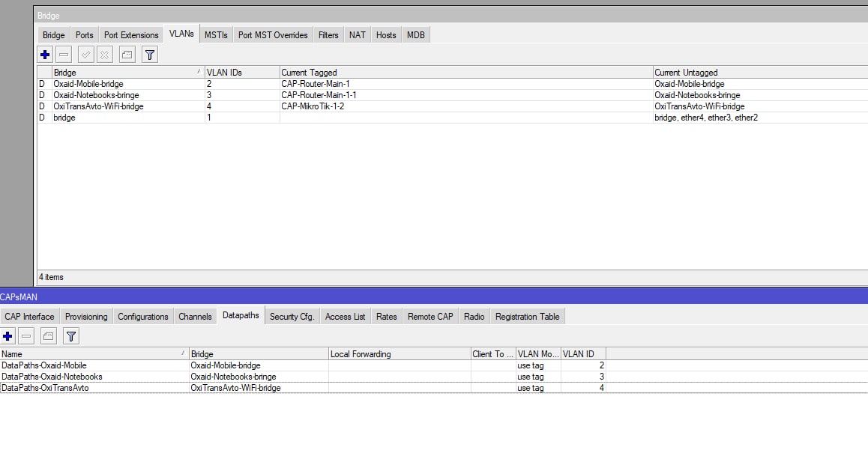Select VLANs tab
The width and height of the screenshot is (868, 456).
pyautogui.click(x=181, y=34)
